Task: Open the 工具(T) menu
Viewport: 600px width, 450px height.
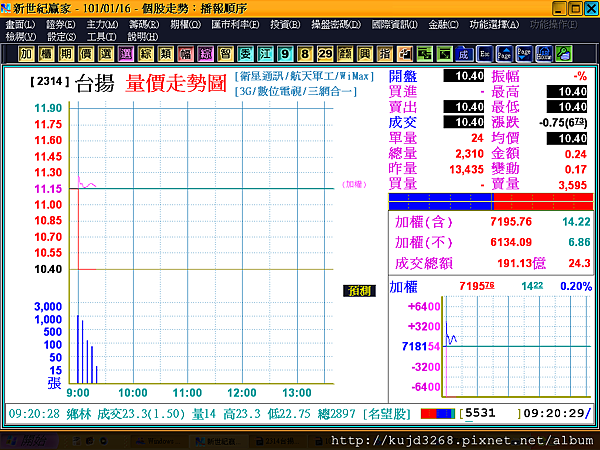Action: point(101,37)
